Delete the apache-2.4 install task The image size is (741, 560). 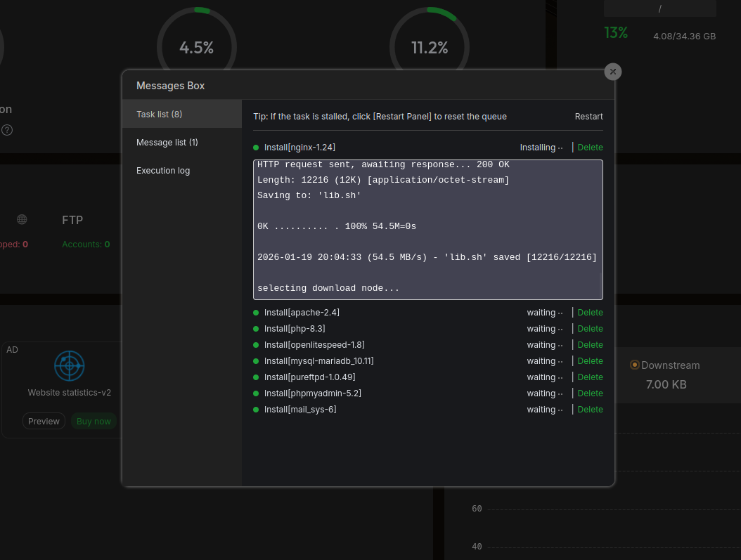point(590,313)
